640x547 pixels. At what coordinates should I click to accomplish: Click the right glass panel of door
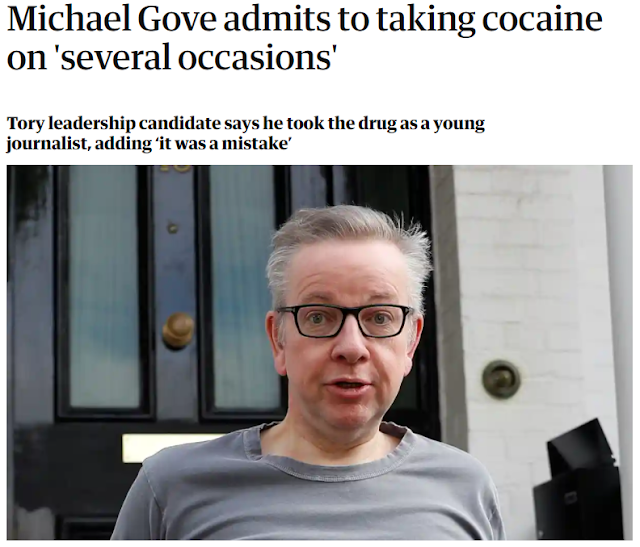point(244,287)
